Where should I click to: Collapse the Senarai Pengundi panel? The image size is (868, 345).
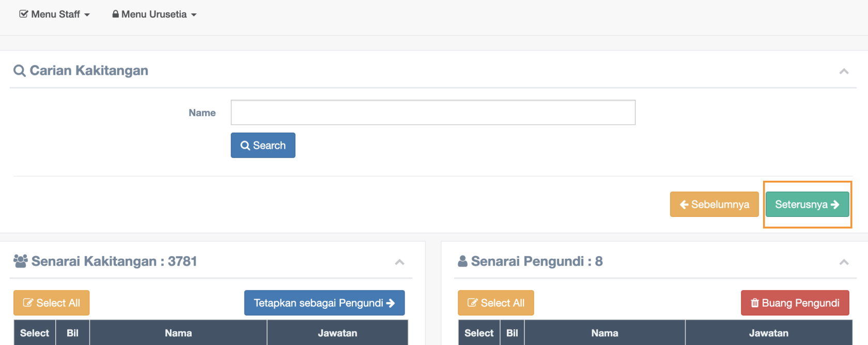click(844, 262)
